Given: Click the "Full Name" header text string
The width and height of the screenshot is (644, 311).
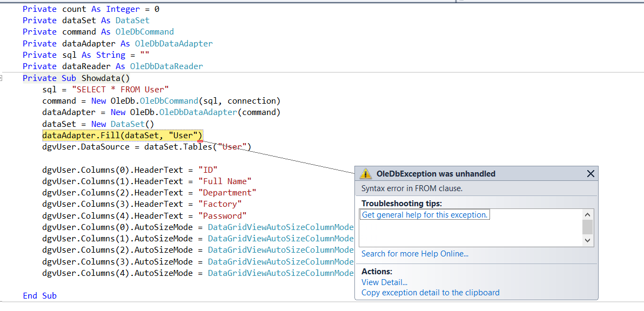Looking at the screenshot, I should 225,181.
